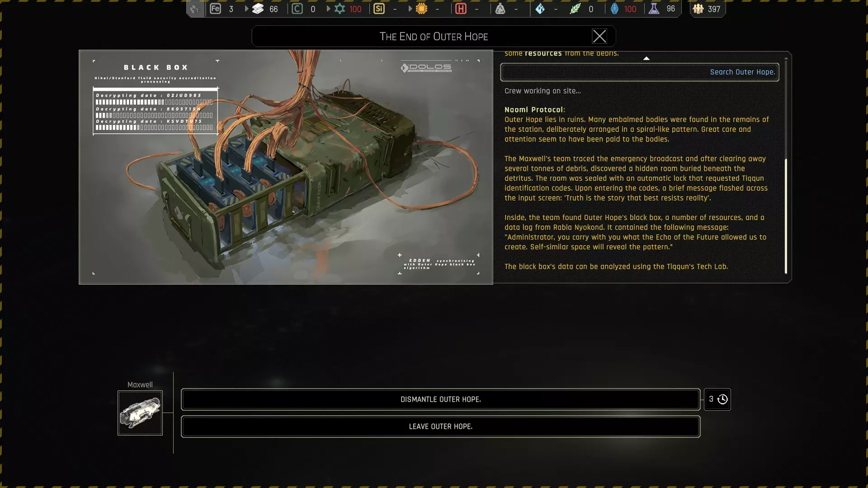Image resolution: width=868 pixels, height=488 pixels.
Task: Click the metal ingots resource icon
Action: point(258,9)
